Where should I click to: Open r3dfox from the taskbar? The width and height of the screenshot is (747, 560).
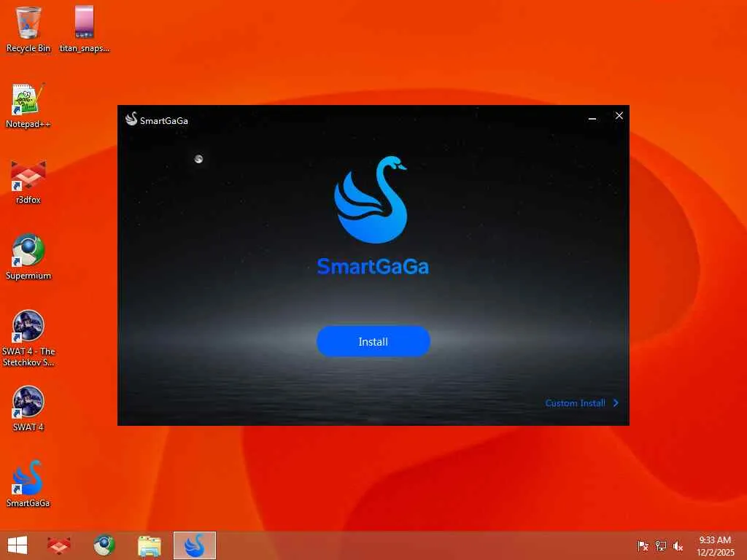59,545
